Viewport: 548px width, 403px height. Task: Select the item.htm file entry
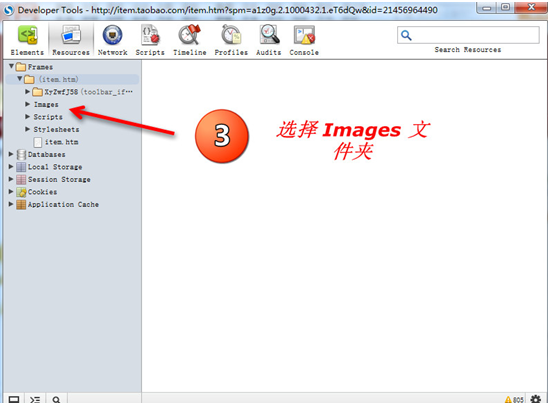click(x=56, y=142)
